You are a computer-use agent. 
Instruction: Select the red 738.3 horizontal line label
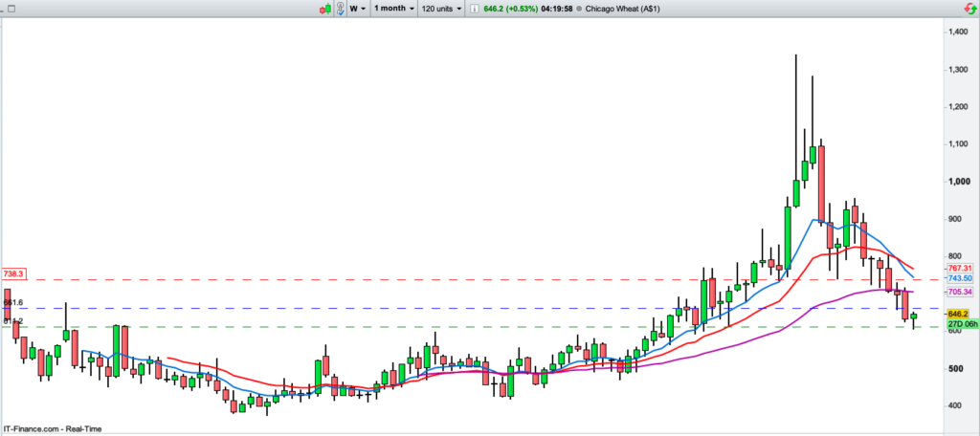[14, 274]
